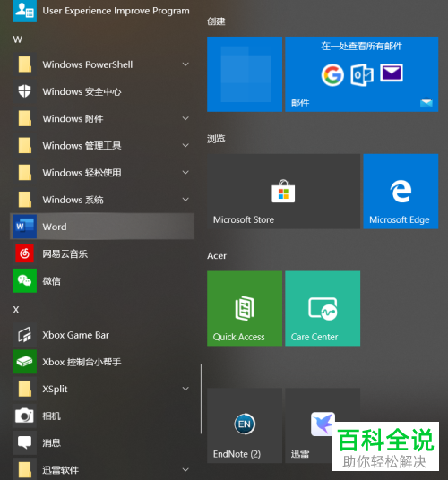Click the 微信 label
The image size is (448, 480).
pos(51,281)
